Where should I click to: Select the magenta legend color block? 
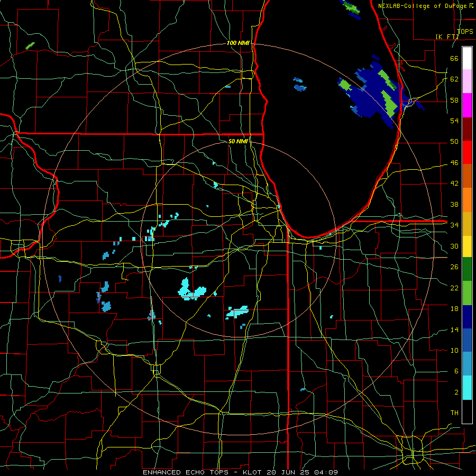click(467, 105)
